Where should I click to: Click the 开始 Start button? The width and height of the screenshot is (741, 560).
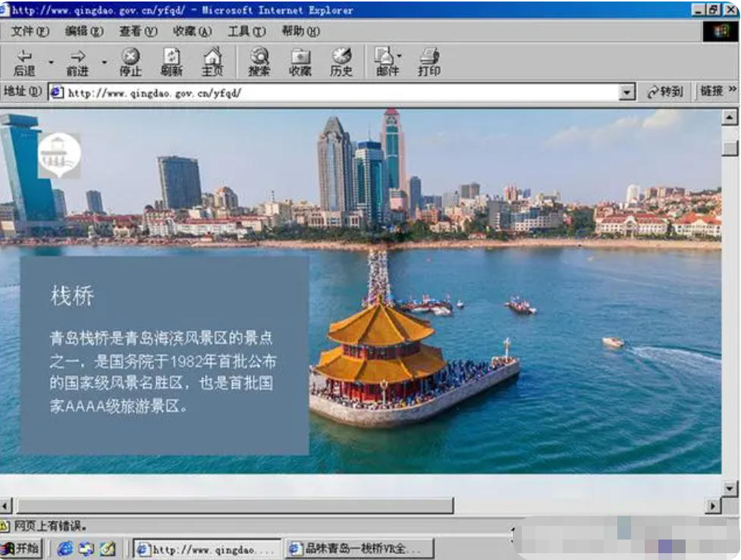pyautogui.click(x=21, y=548)
